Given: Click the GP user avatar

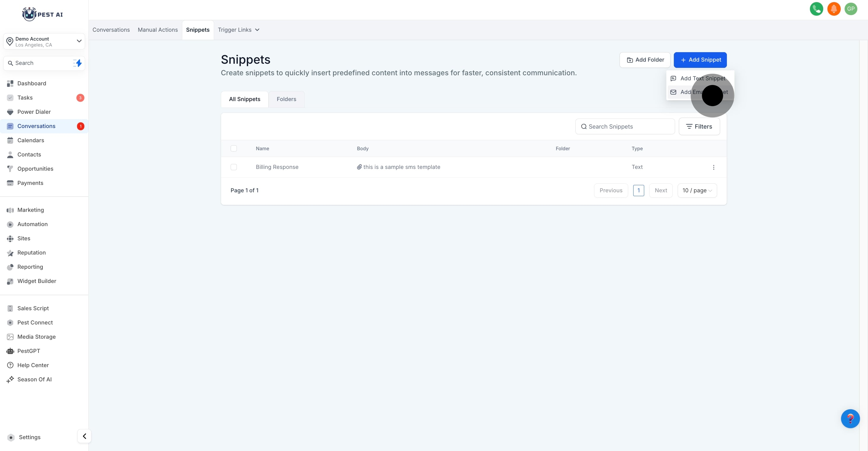Looking at the screenshot, I should tap(851, 9).
